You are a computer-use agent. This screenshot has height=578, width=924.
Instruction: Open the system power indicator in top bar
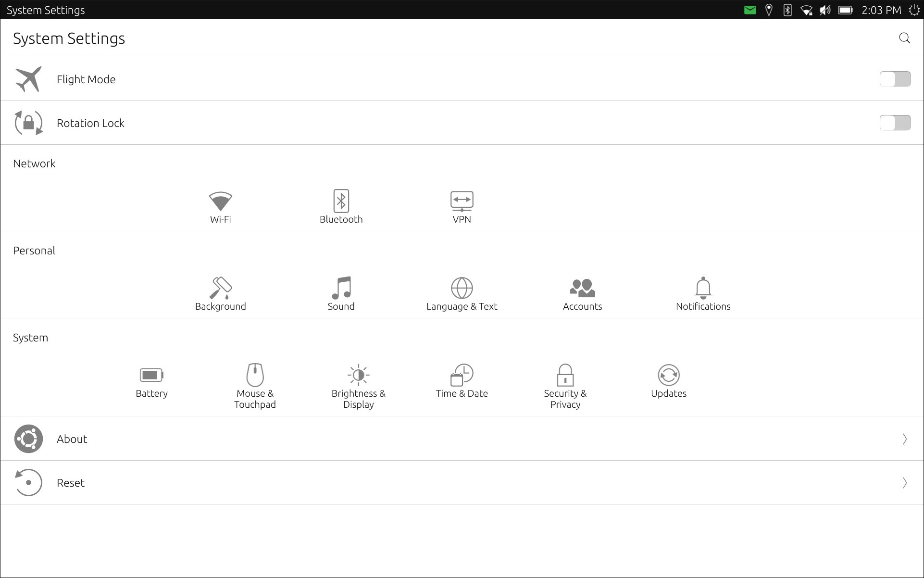[x=914, y=10]
